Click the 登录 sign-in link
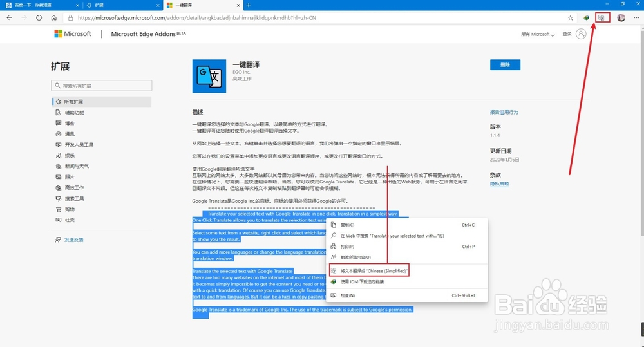The image size is (644, 347). (567, 34)
